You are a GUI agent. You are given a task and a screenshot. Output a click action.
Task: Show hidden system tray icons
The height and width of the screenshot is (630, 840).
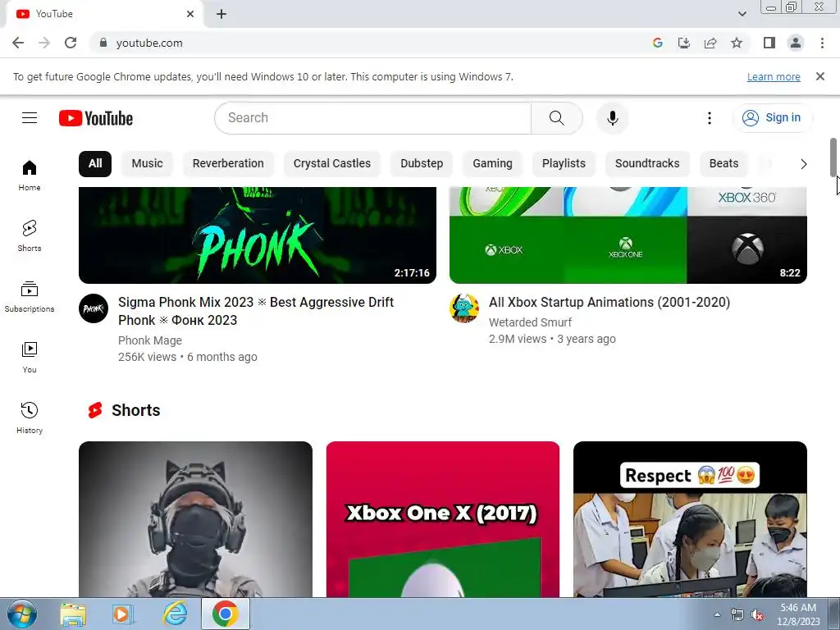coord(717,614)
